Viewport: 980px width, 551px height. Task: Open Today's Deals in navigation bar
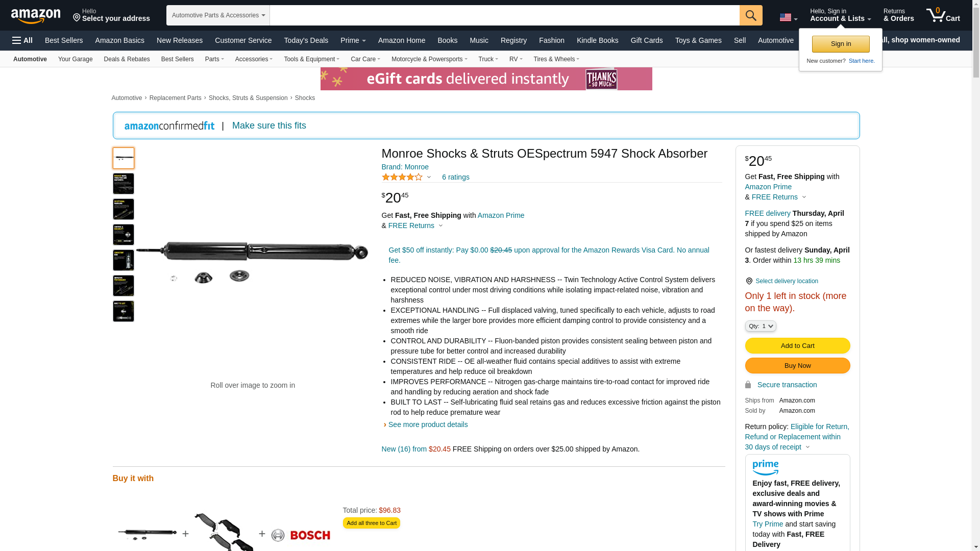click(306, 40)
